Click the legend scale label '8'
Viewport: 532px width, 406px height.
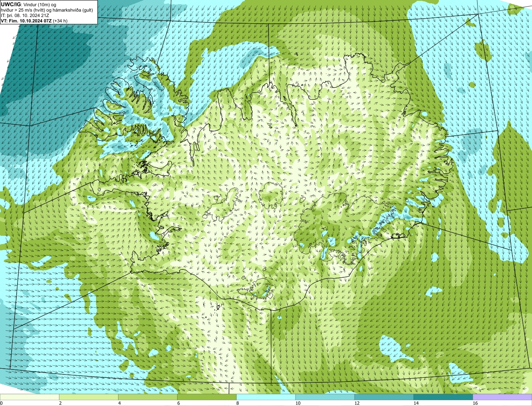(238, 403)
